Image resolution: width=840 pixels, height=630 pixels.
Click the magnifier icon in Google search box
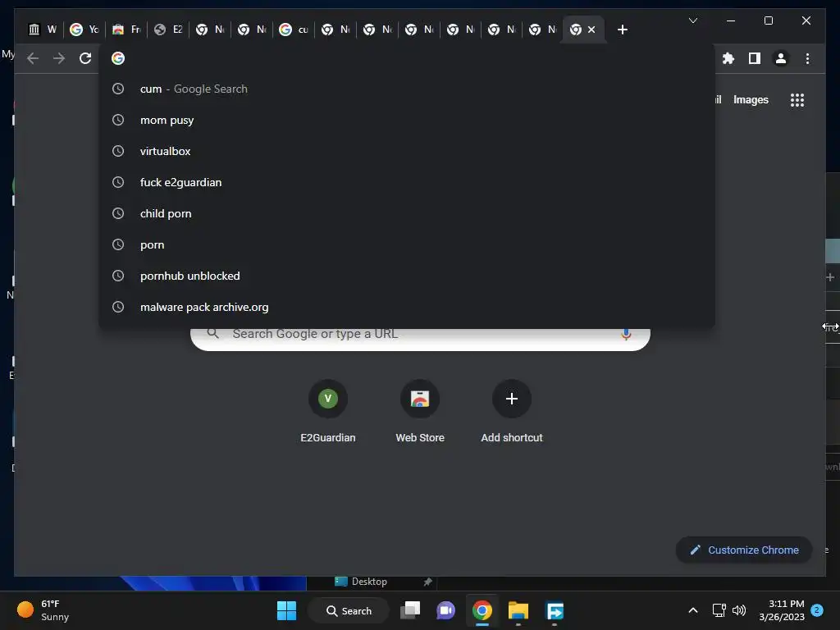(212, 333)
